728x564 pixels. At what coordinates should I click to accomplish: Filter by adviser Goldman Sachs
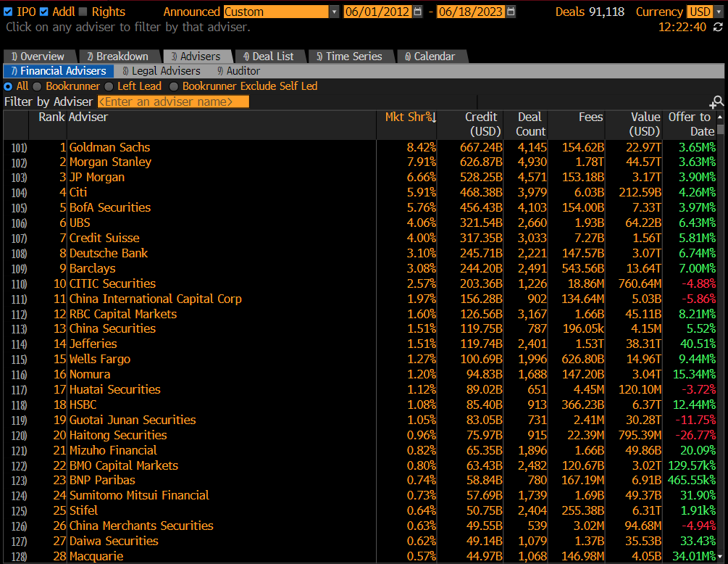click(x=109, y=147)
